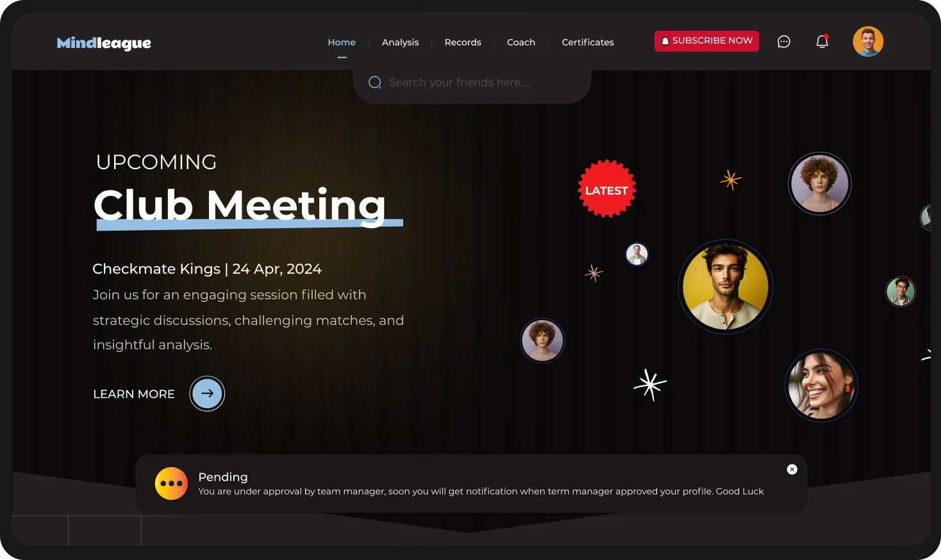Open the Home tab
This screenshot has width=941, height=560.
(x=342, y=42)
